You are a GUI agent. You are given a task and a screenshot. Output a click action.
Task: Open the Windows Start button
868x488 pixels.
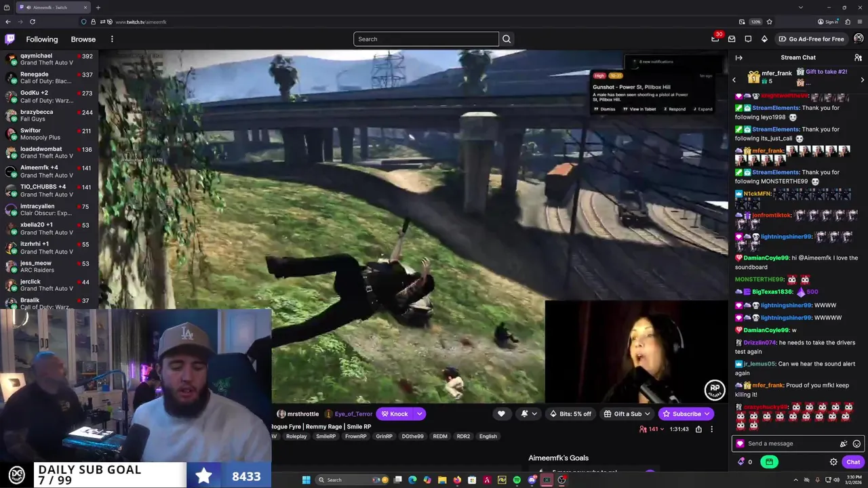point(306,480)
